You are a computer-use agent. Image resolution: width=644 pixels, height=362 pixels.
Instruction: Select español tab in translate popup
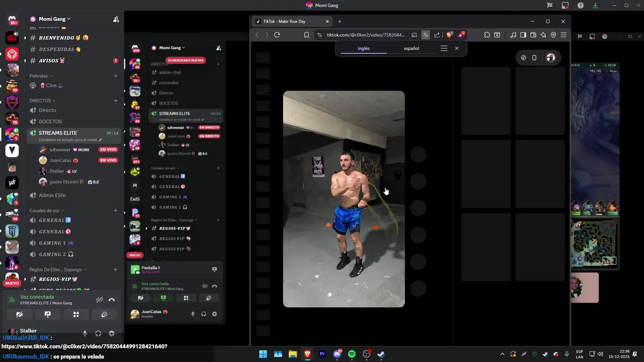[411, 49]
